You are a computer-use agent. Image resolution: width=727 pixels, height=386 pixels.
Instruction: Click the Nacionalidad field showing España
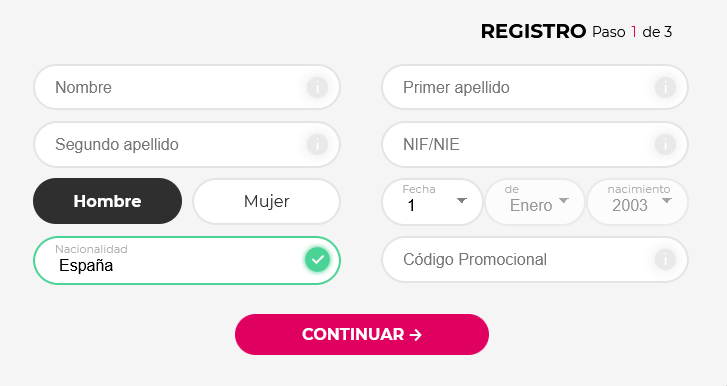187,260
